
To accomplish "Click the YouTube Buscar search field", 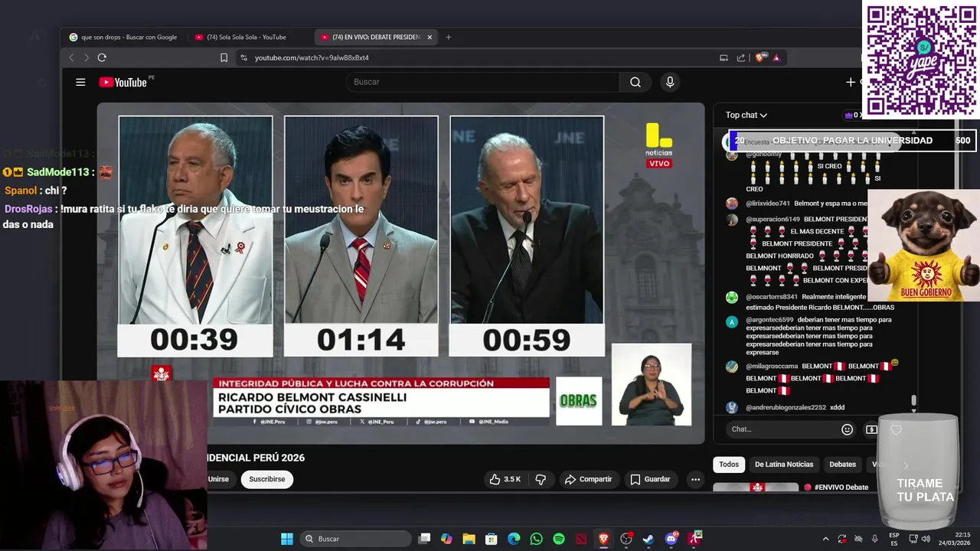I will pyautogui.click(x=484, y=82).
